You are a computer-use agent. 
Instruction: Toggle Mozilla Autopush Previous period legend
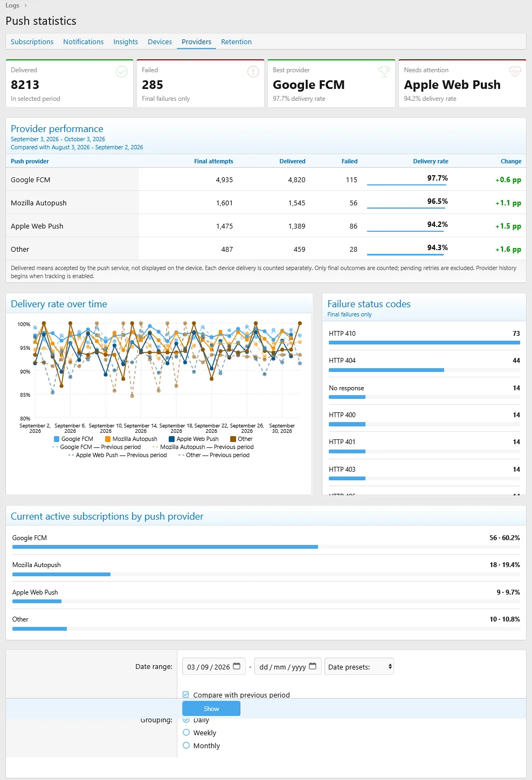[203, 447]
